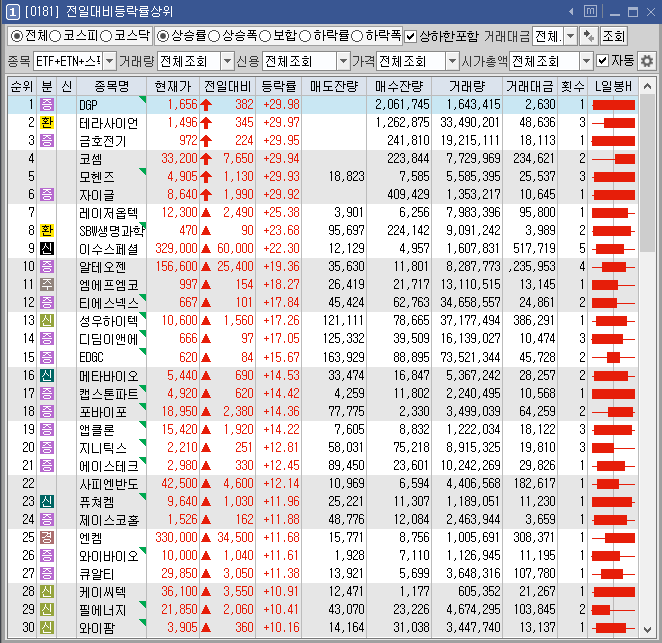
Task: Click the settings gear icon
Action: coord(646,62)
